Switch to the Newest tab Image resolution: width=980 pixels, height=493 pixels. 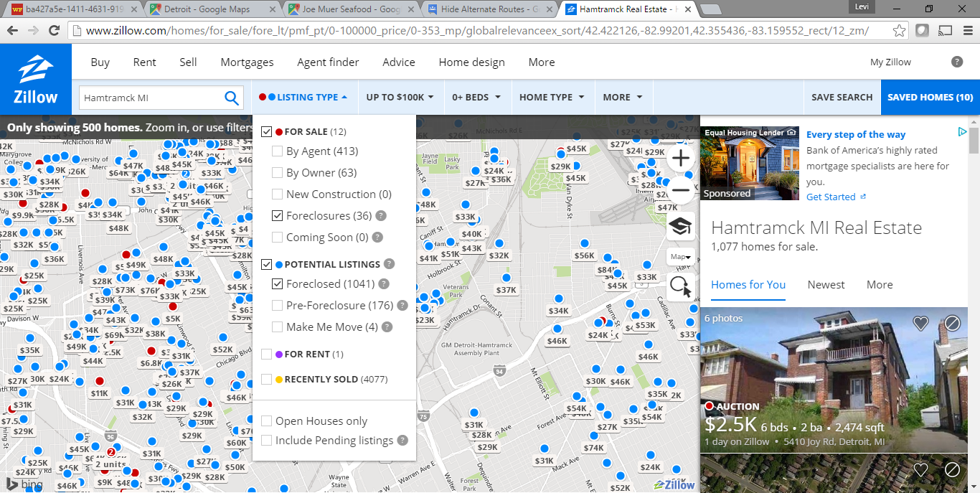[x=826, y=285]
